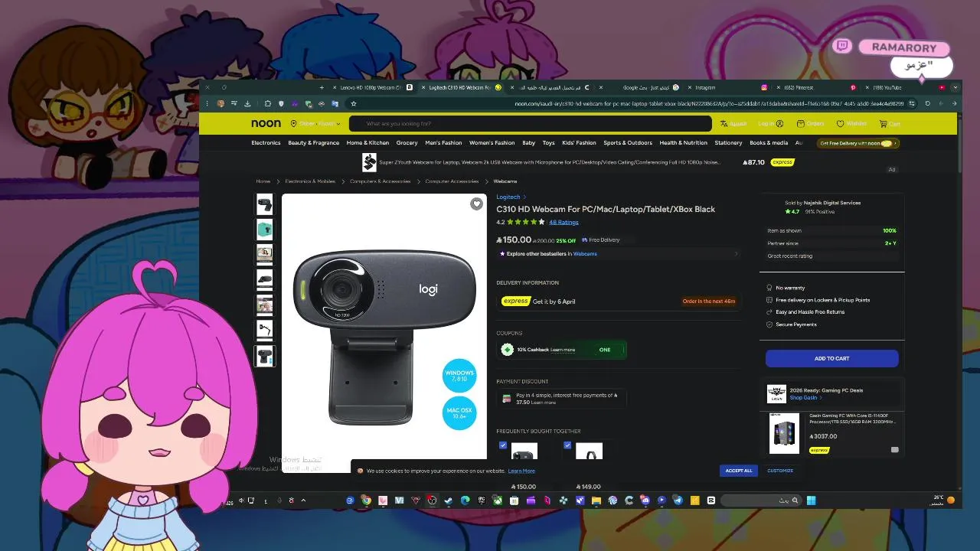Switch site language to العربية
980x551 pixels.
tap(733, 123)
